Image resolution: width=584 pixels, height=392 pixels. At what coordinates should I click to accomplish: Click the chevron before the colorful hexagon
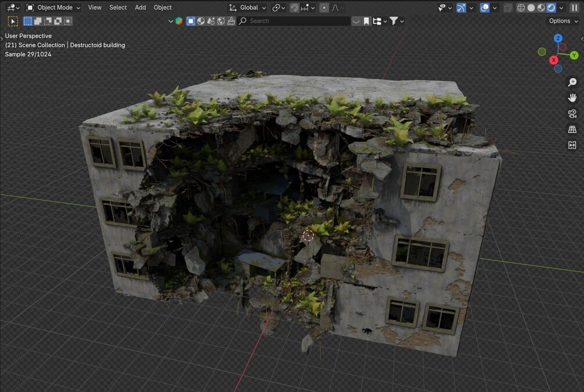171,21
